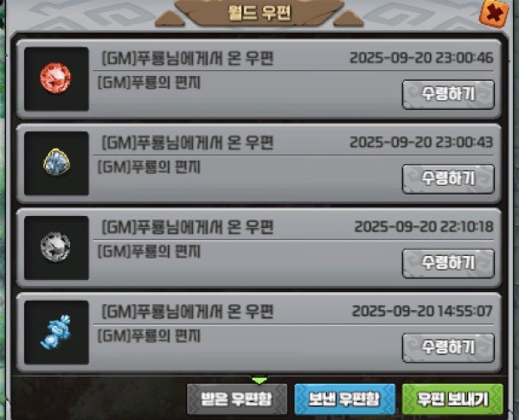519x420 pixels.
Task: Claim mail received at 23:00:46
Action: [448, 94]
